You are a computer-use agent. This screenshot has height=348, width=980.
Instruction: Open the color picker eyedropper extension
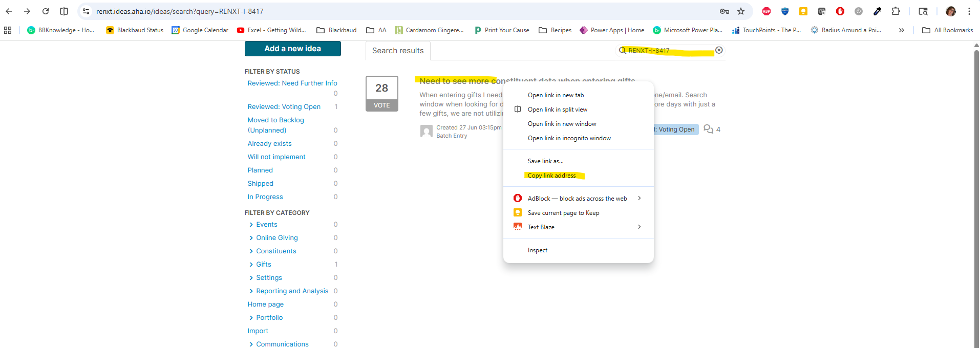[877, 11]
